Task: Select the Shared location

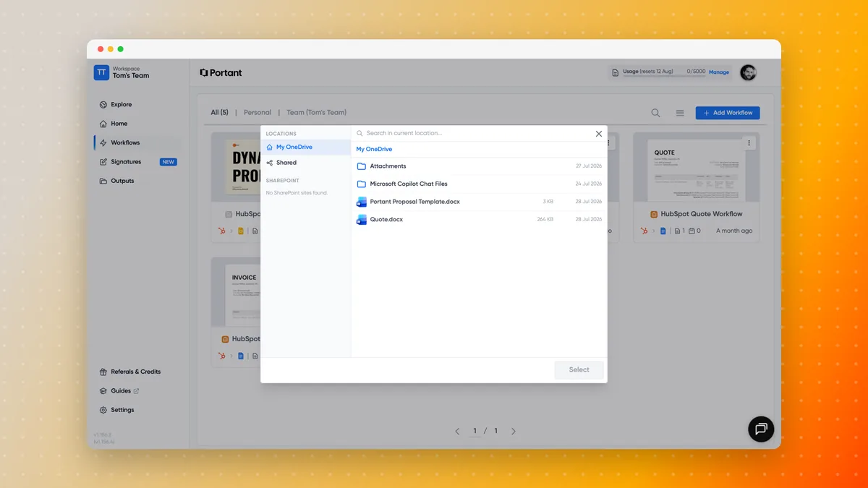Action: click(306, 163)
